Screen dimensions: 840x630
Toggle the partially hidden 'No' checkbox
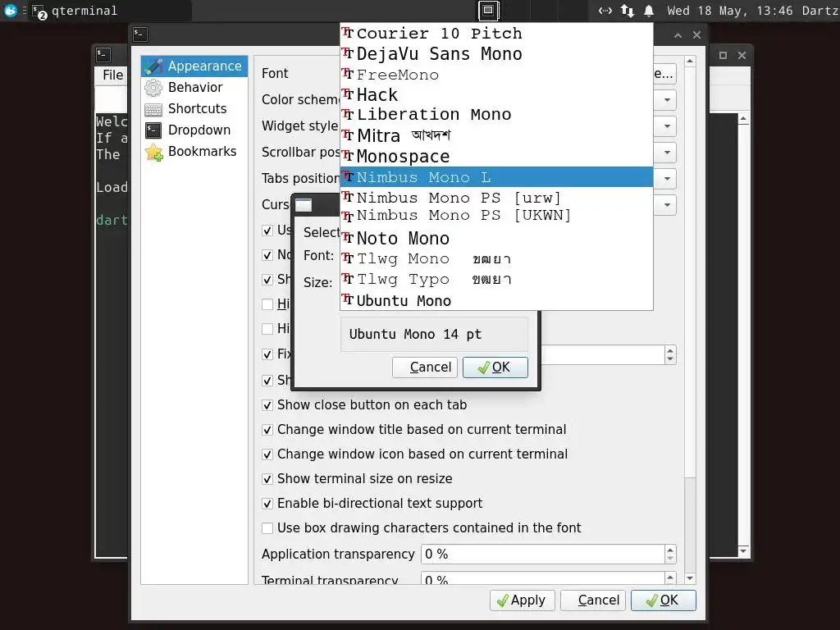[x=267, y=256]
